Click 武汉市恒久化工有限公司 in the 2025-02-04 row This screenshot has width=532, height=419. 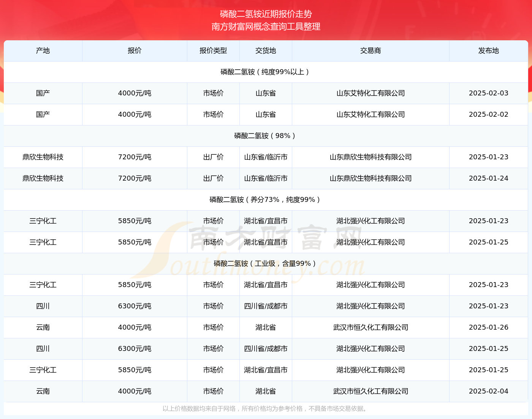pos(370,391)
